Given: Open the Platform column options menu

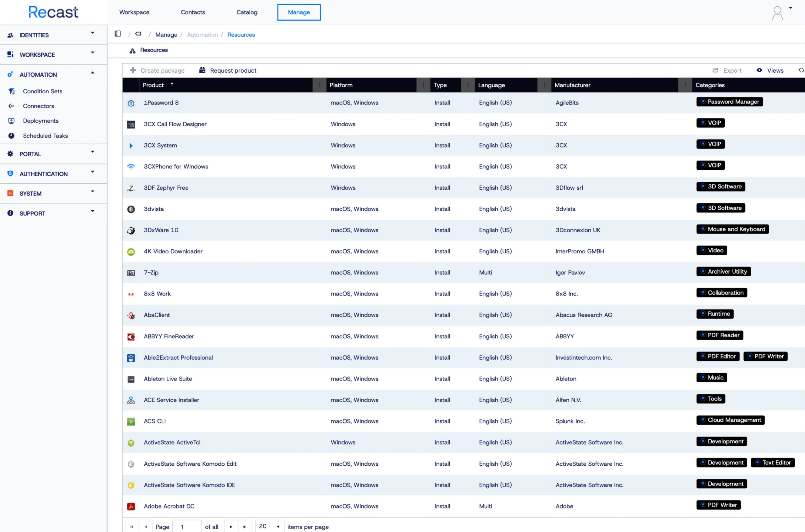Looking at the screenshot, I should point(423,85).
